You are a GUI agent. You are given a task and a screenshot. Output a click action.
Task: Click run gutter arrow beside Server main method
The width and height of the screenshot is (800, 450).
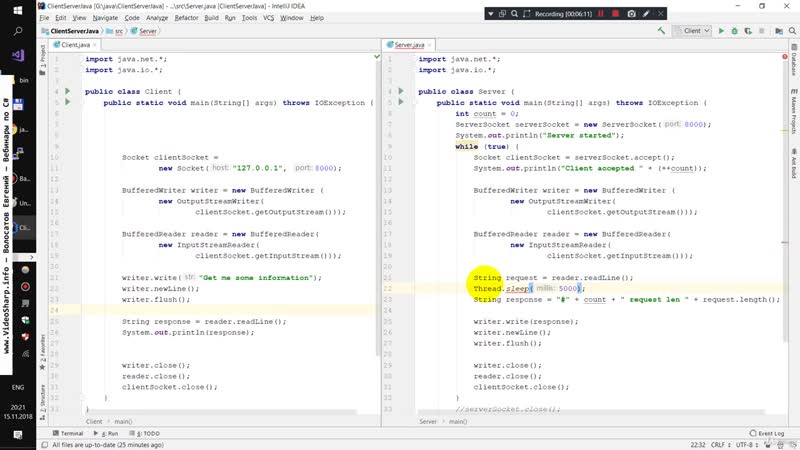pyautogui.click(x=401, y=102)
